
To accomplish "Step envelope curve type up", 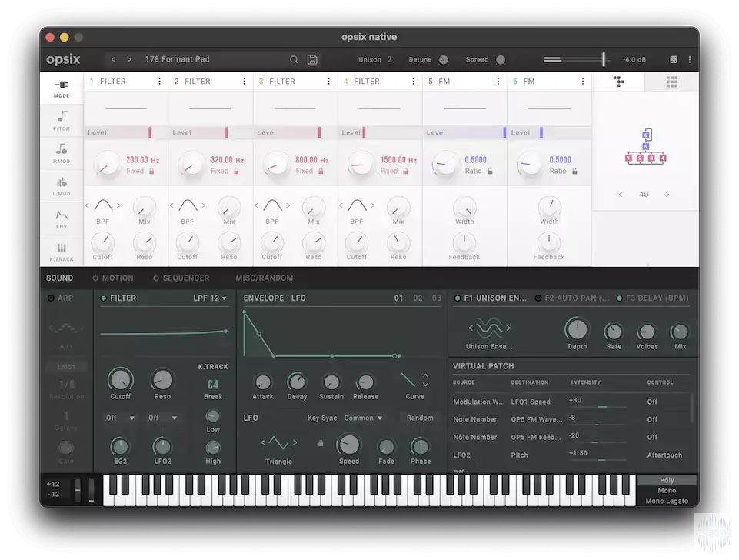I will [425, 375].
